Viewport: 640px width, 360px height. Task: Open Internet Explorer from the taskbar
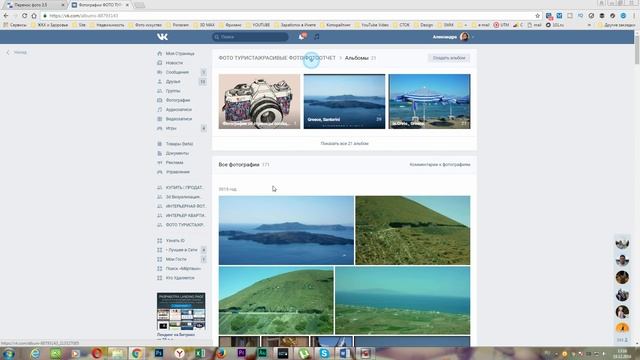[35, 353]
